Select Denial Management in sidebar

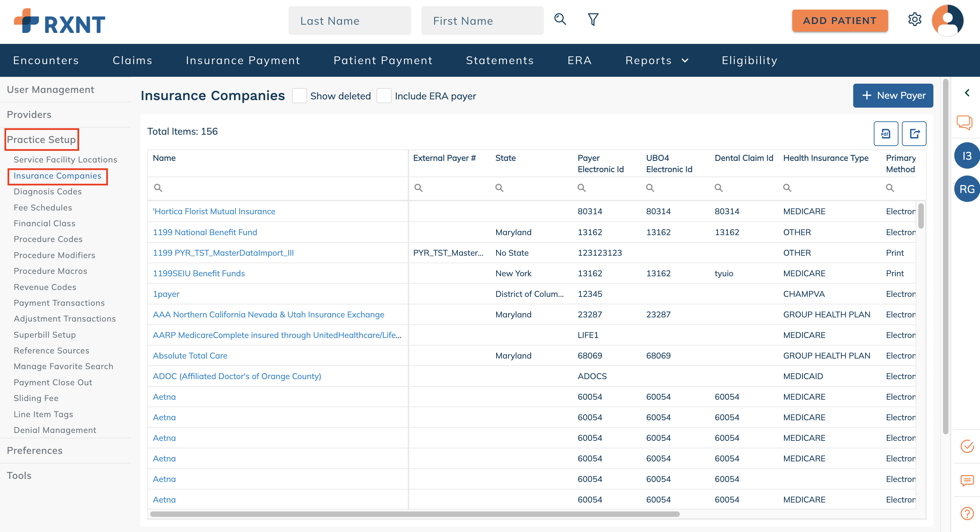point(55,430)
